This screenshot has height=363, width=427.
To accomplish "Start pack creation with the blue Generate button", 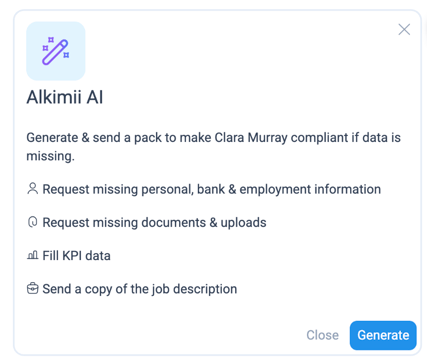I will [383, 335].
